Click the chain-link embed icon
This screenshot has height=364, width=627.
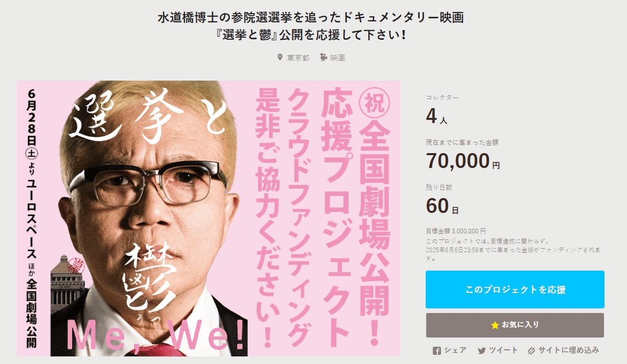(x=532, y=350)
